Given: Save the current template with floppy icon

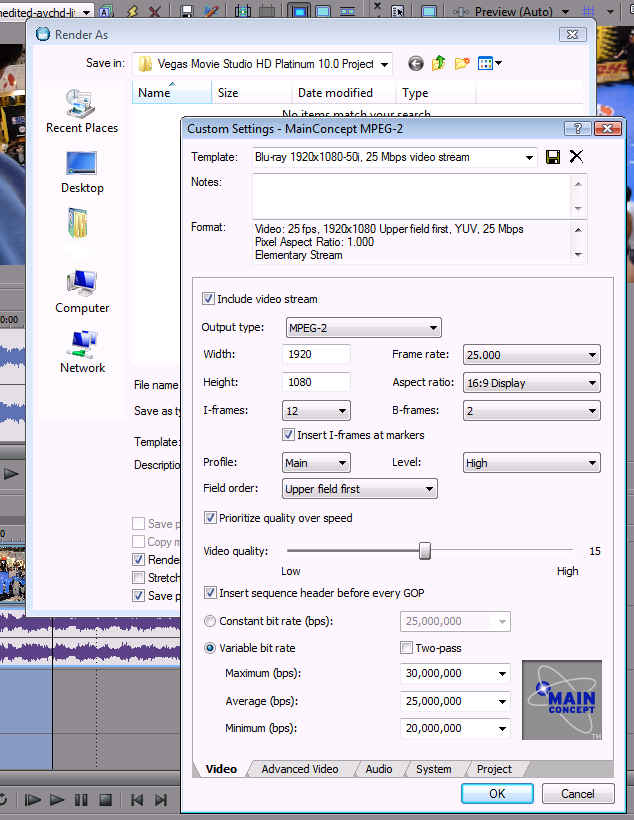Looking at the screenshot, I should [x=552, y=157].
